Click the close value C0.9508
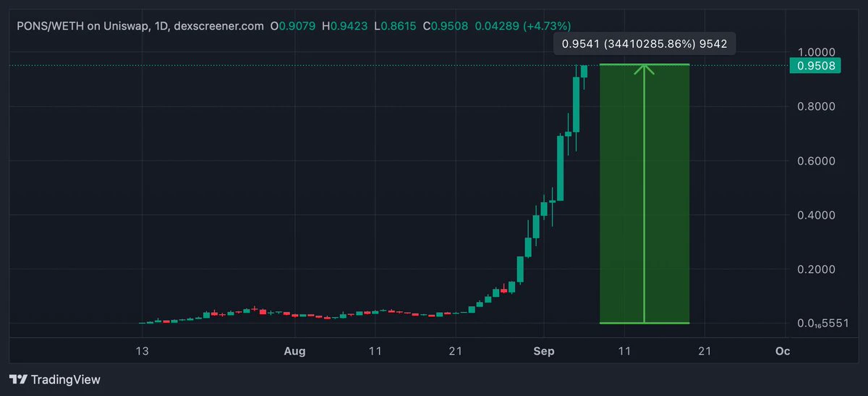Viewport: 868px width, 396px height. (446, 25)
